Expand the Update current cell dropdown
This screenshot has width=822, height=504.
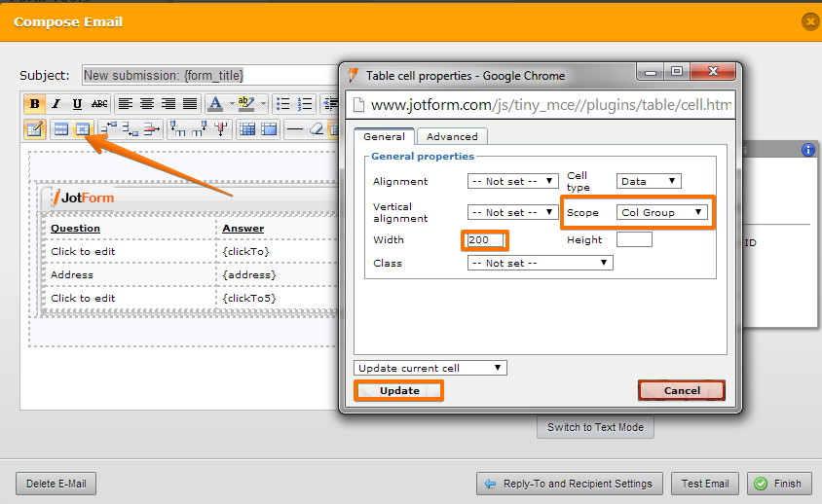click(x=430, y=368)
